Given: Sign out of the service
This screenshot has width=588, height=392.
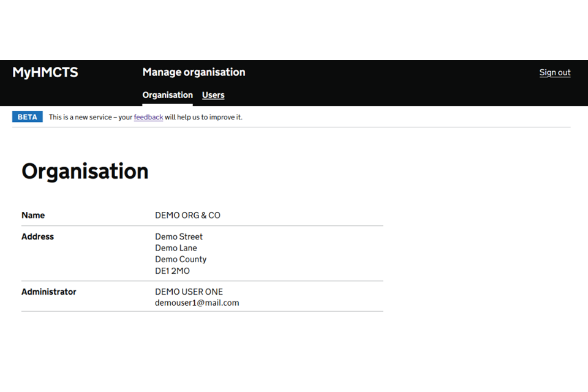Looking at the screenshot, I should [x=554, y=72].
